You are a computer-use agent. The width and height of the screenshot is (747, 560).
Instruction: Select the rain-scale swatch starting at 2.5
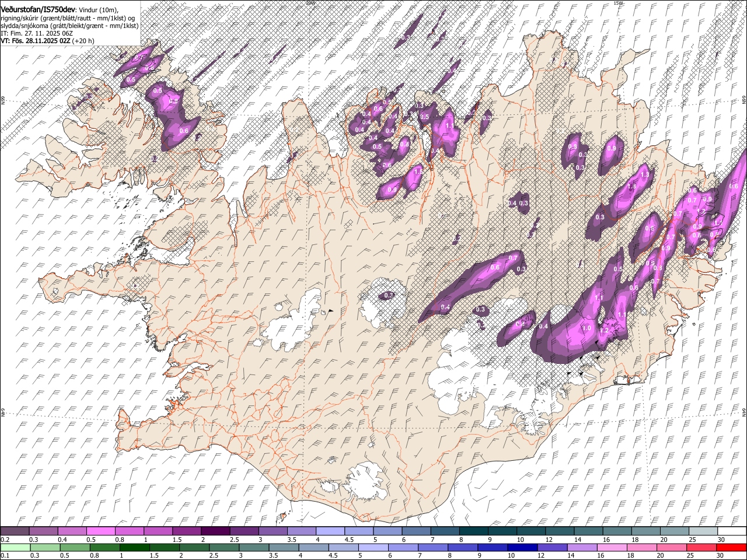224,547
